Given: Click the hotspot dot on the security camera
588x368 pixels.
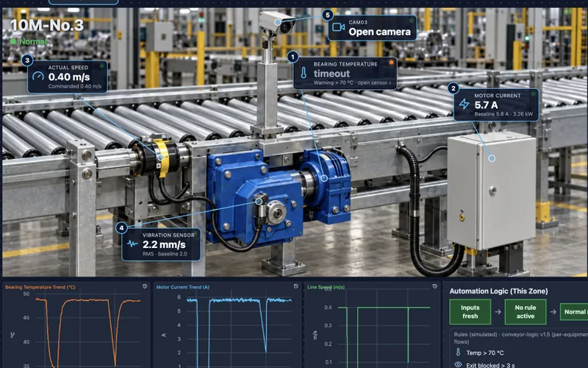Looking at the screenshot, I should [x=277, y=22].
